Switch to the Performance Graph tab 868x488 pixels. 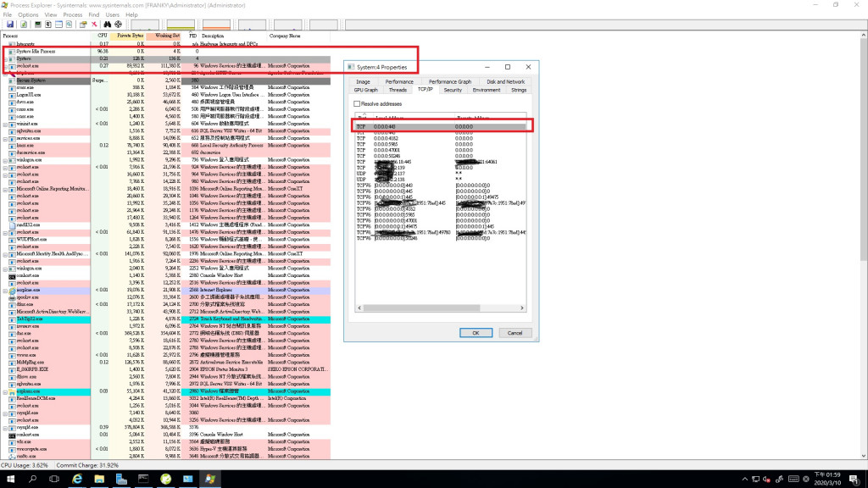click(x=449, y=82)
